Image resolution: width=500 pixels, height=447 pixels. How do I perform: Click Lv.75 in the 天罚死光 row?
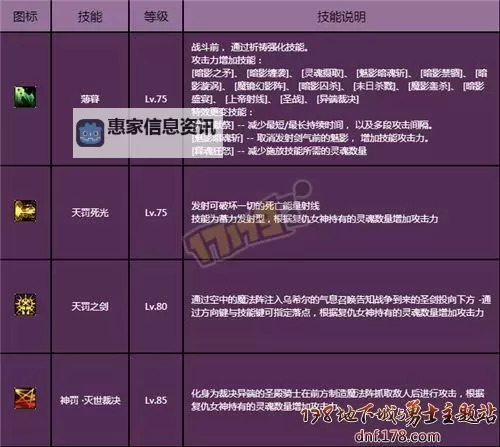(156, 213)
